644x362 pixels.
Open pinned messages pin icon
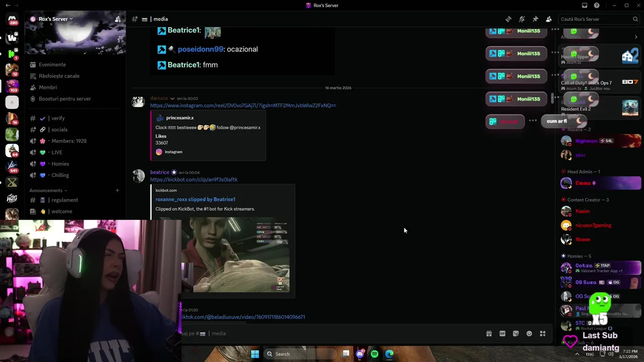tap(535, 19)
